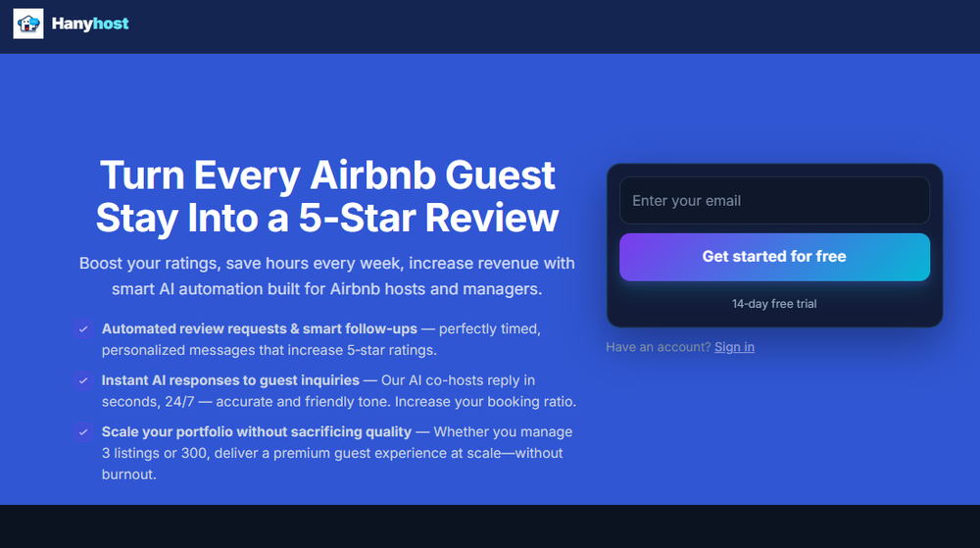
Task: Click the Hanyhost logo icon
Action: (x=27, y=24)
